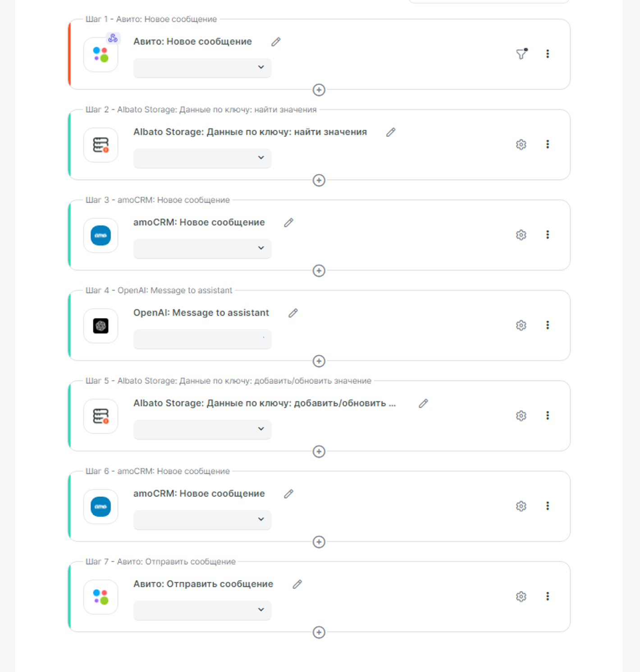The height and width of the screenshot is (672, 640).
Task: Expand dropdown under Авито: Отправить сообщение
Action: pyautogui.click(x=202, y=609)
